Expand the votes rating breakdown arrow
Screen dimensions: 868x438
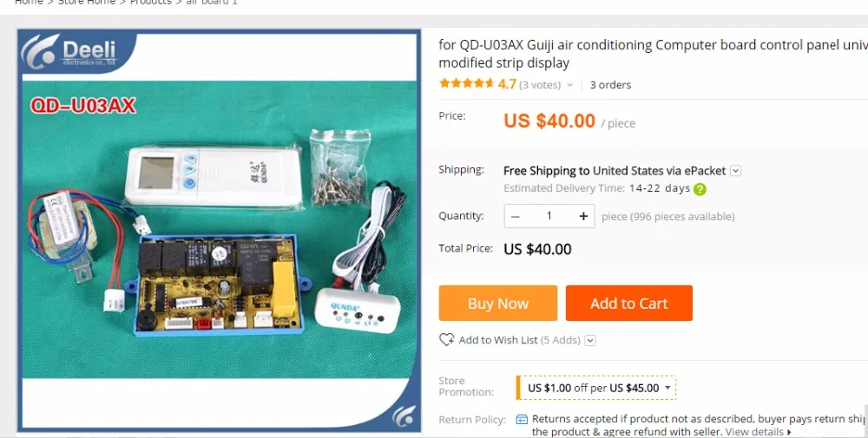pos(569,85)
